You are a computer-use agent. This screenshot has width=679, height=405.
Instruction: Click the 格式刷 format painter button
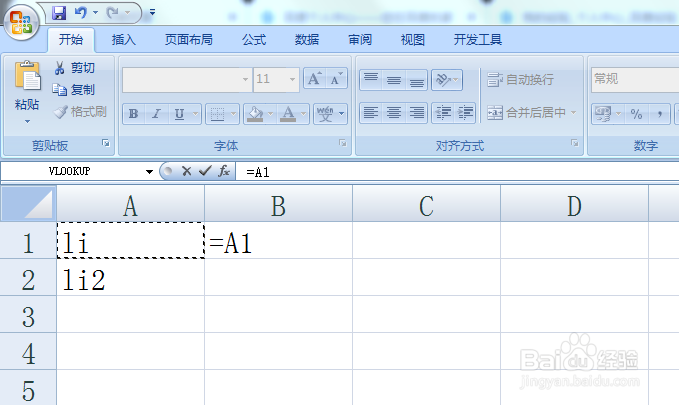(x=81, y=112)
